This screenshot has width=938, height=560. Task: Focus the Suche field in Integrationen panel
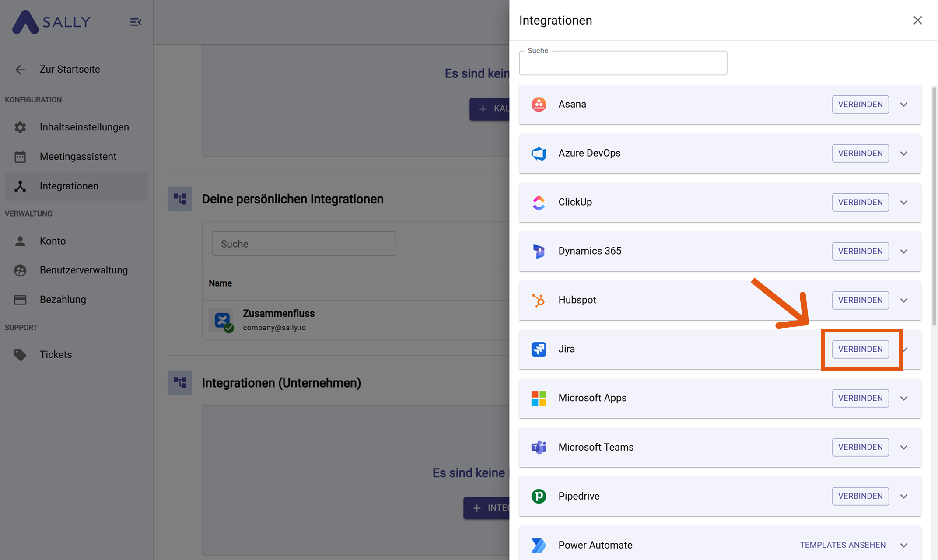click(623, 63)
